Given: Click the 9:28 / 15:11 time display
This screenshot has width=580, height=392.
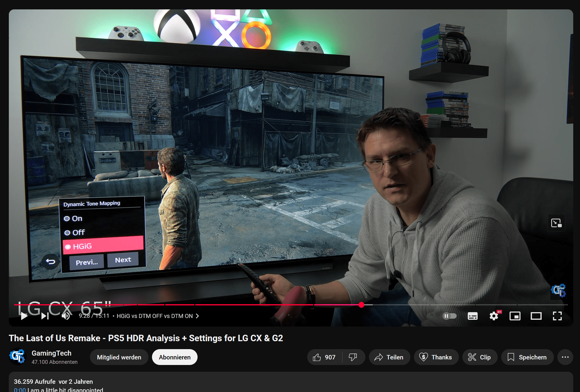Looking at the screenshot, I should [x=94, y=316].
